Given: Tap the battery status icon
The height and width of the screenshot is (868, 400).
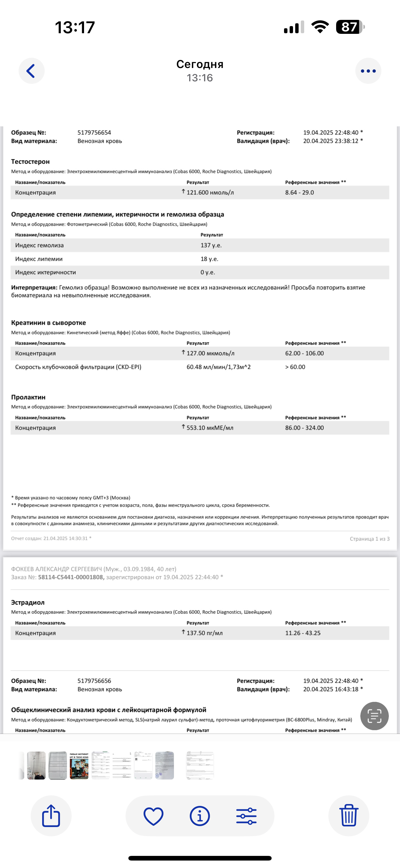Looking at the screenshot, I should [x=350, y=27].
